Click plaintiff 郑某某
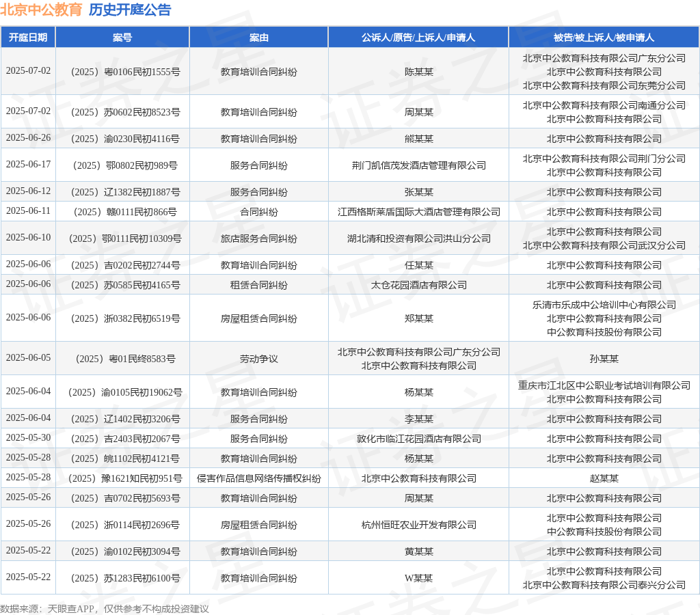 click(x=419, y=318)
